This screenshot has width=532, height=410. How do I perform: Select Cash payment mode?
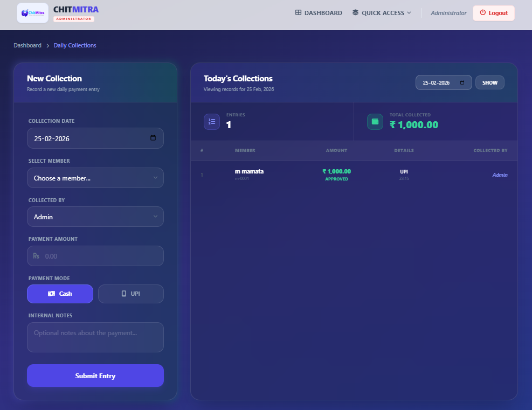pos(60,294)
